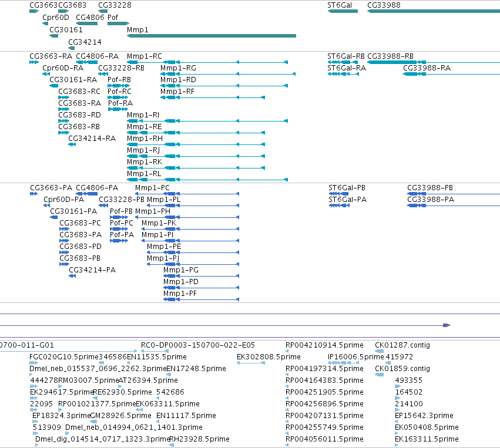
Task: Select CK01287.contig label
Action: tap(402, 345)
